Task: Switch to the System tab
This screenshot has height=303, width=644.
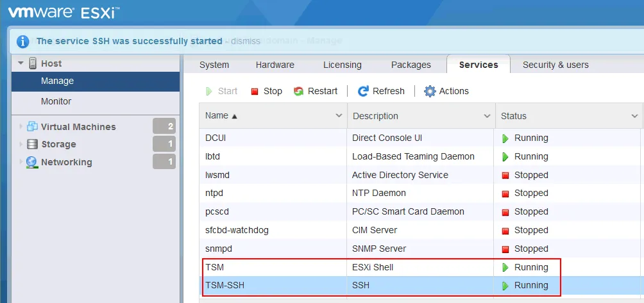Action: (214, 65)
